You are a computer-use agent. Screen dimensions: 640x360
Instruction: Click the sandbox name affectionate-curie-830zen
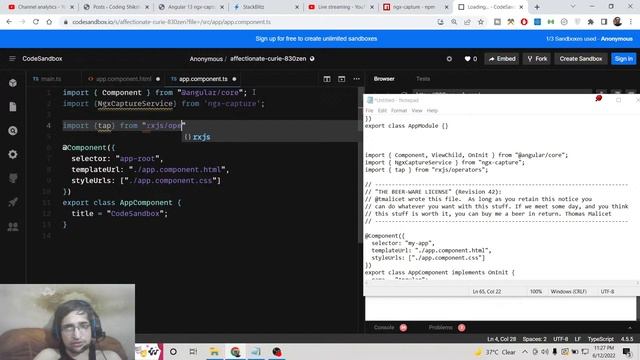pos(268,59)
